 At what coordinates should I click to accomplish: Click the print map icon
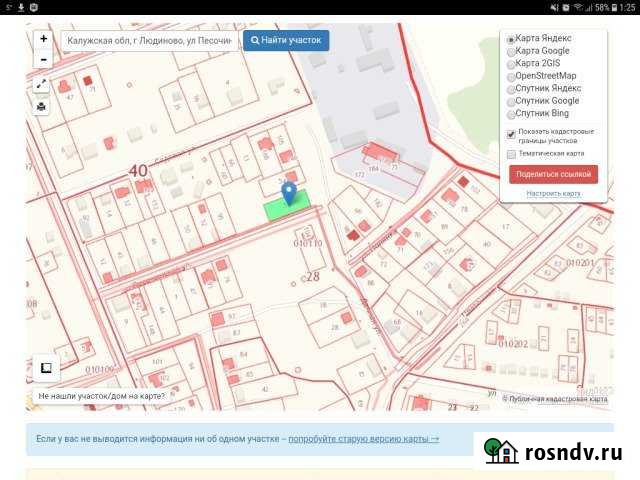tap(42, 107)
